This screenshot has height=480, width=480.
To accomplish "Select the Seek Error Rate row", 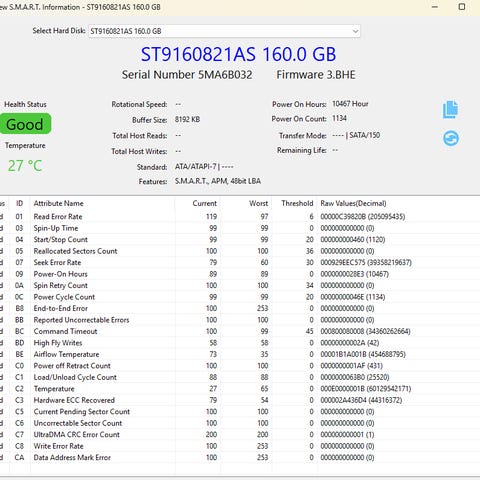I will point(240,263).
